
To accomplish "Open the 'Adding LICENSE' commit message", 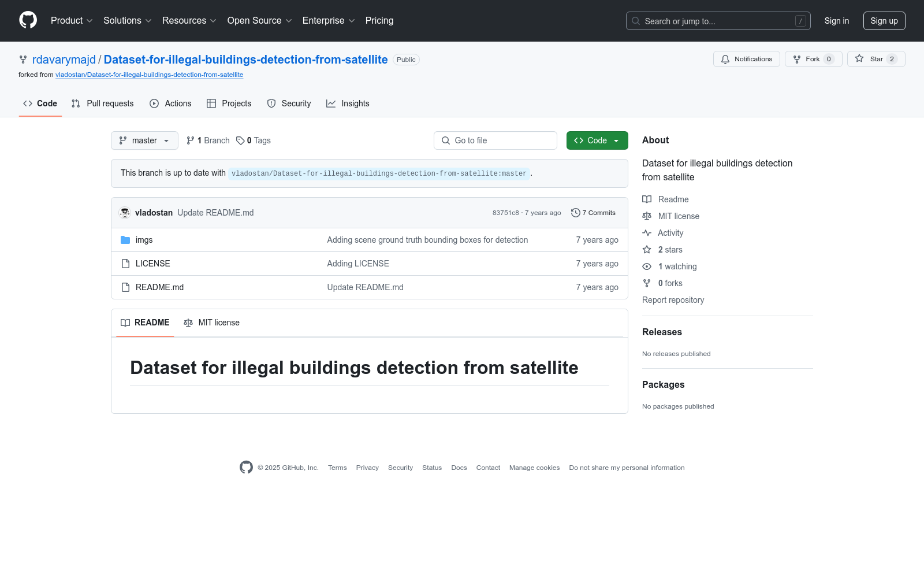I will coord(358,264).
